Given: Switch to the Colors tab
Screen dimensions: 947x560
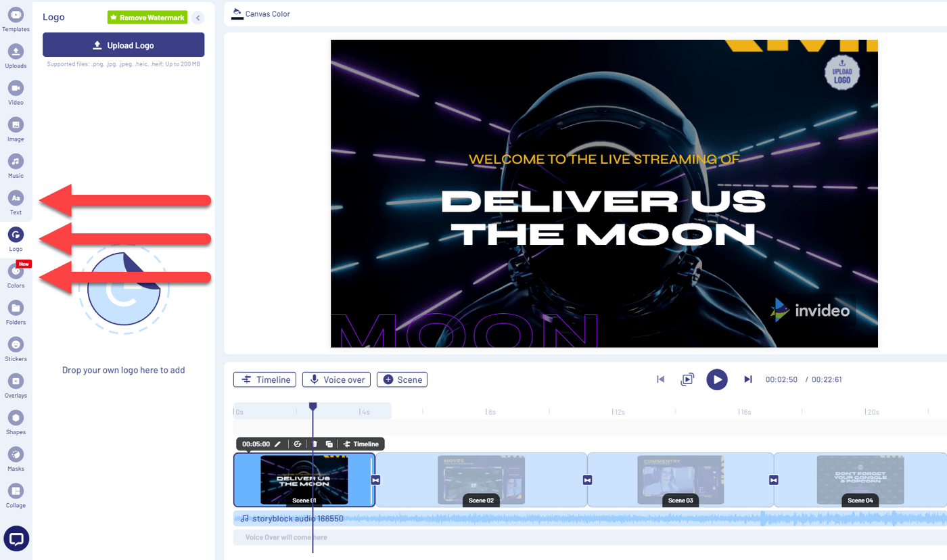Looking at the screenshot, I should point(16,275).
